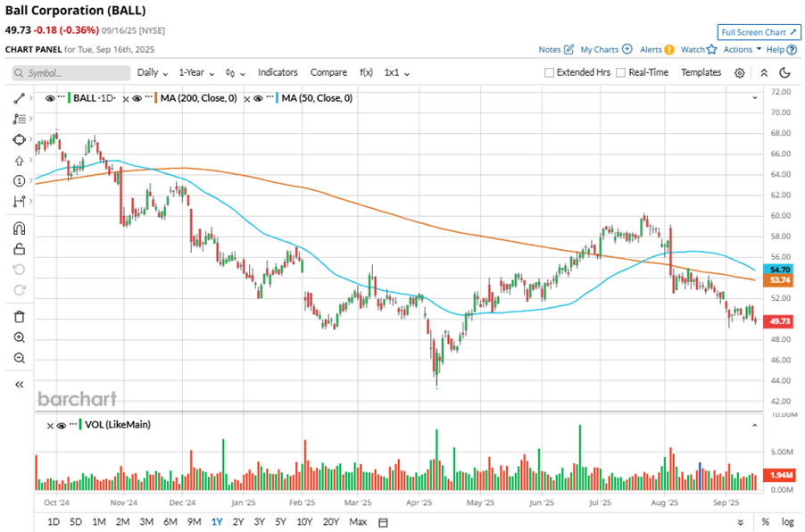Viewport: 805px width, 532px height.
Task: Open the date range calendar picker
Action: pyautogui.click(x=383, y=522)
